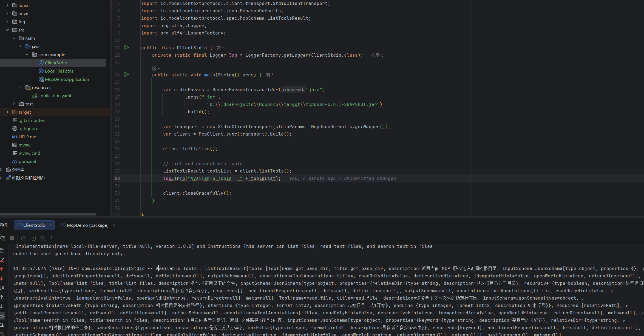Image resolution: width=644 pixels, height=336 pixels.
Task: Select the 外部库 node
Action: tap(18, 170)
